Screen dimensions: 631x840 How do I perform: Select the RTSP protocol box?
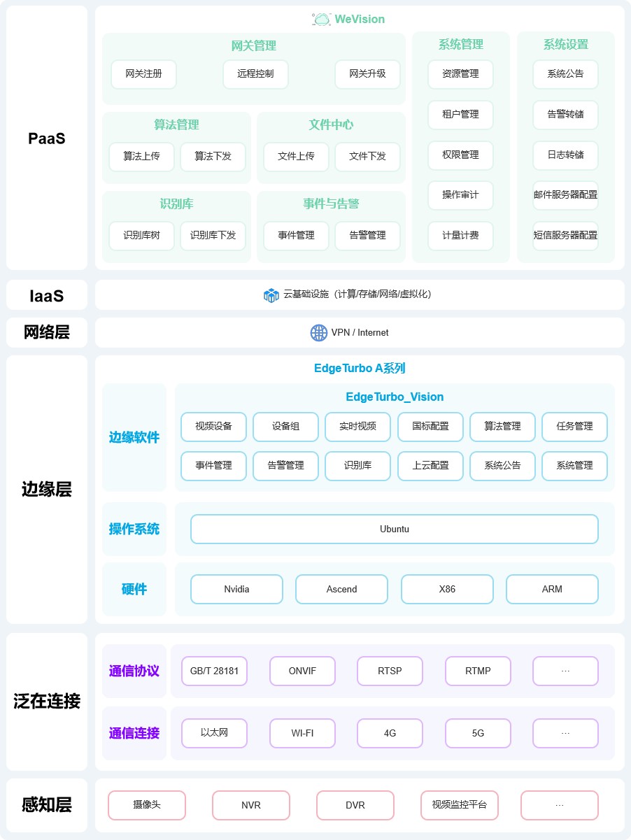pyautogui.click(x=390, y=671)
